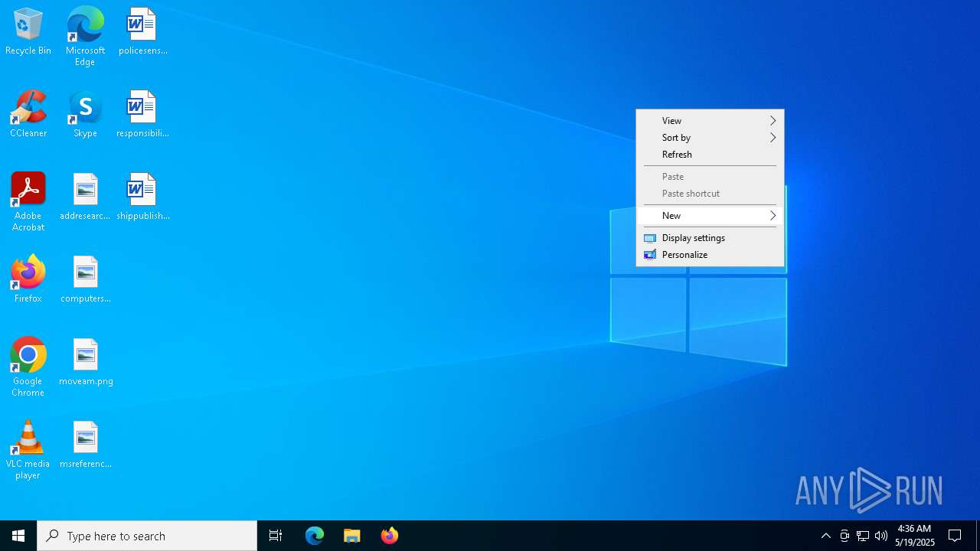Show hidden system tray icons
Viewport: 980px width, 551px height.
pyautogui.click(x=826, y=536)
